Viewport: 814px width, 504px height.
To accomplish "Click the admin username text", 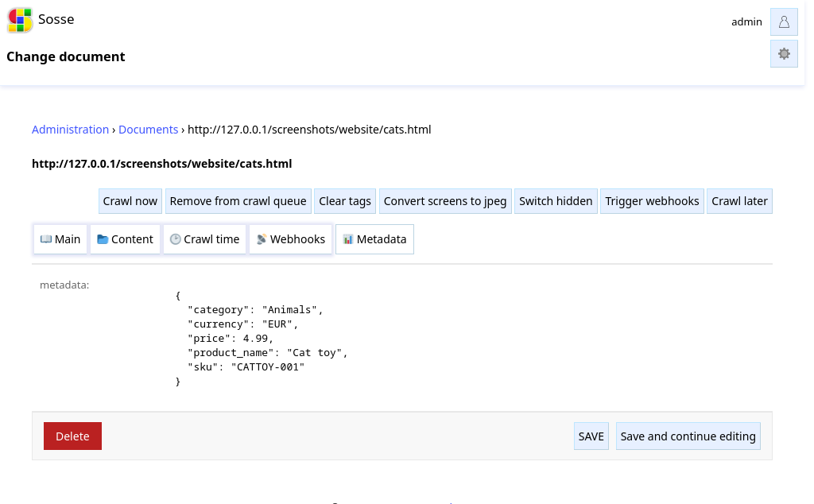I will 746,21.
